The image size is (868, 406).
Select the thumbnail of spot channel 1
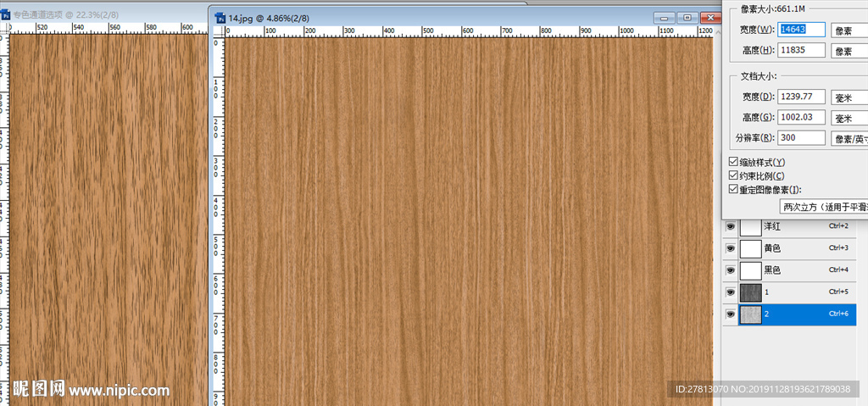(751, 292)
